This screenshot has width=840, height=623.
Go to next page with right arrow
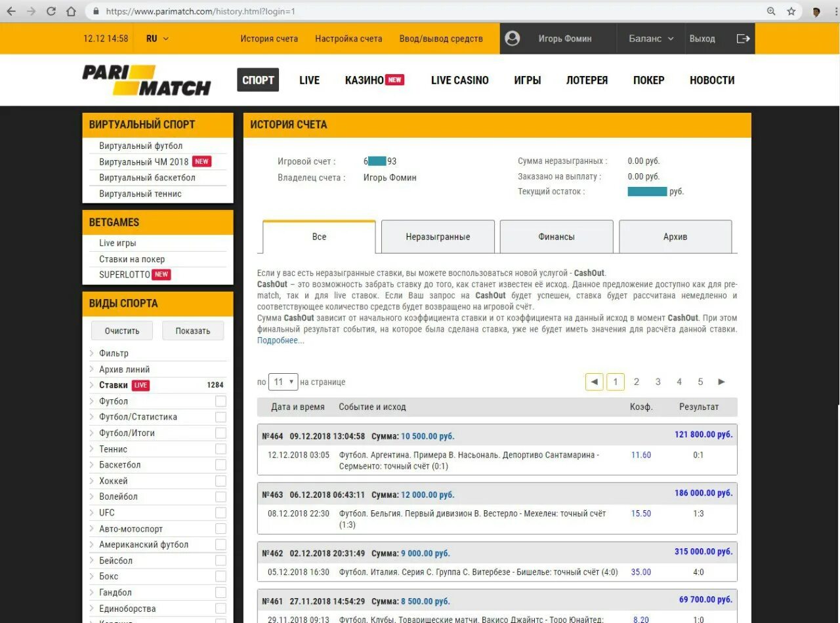coord(721,382)
